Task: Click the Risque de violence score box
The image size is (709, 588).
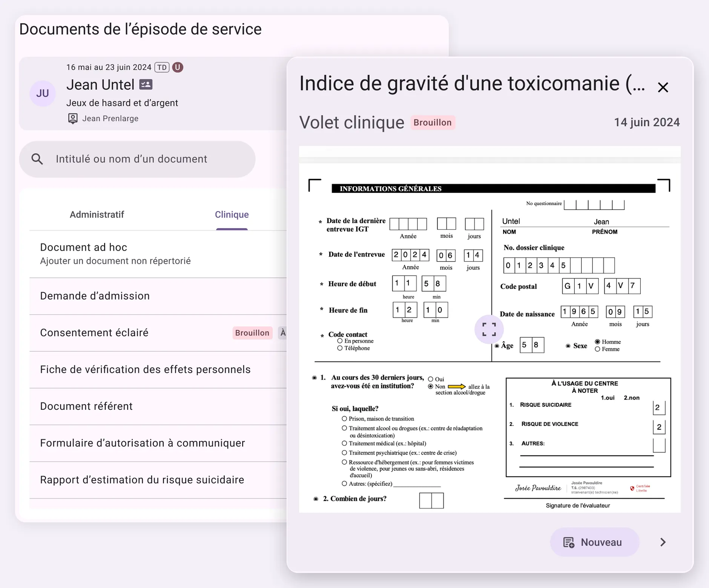Action: [659, 427]
